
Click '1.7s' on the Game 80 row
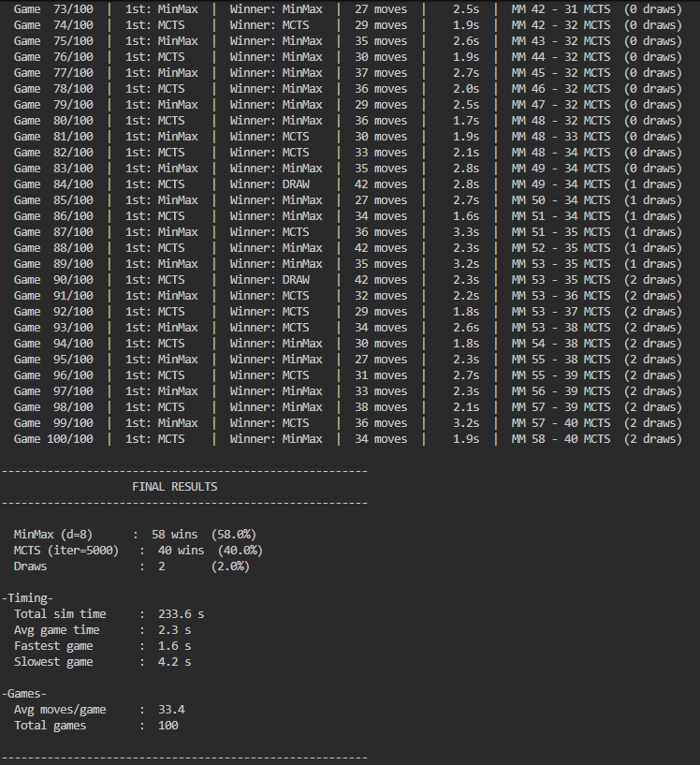[x=466, y=121]
